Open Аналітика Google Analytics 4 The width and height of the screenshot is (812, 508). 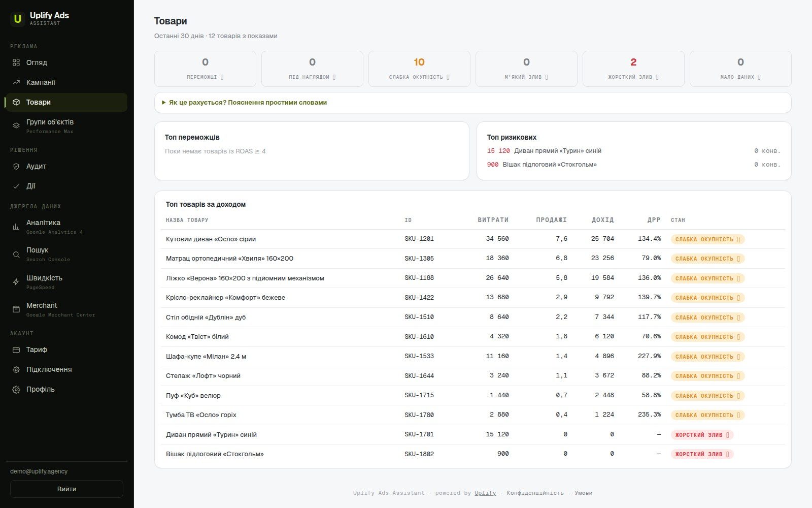66,227
